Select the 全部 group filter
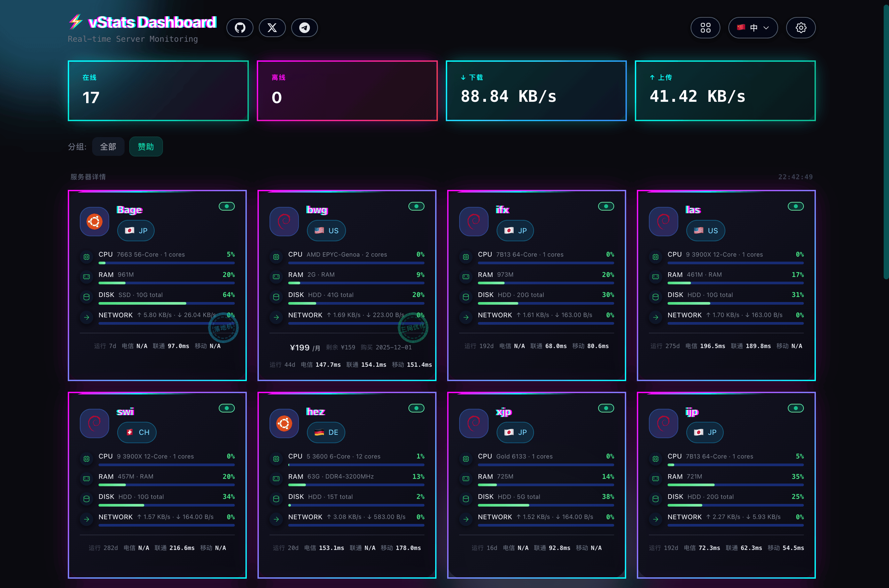The image size is (889, 588). click(x=108, y=146)
